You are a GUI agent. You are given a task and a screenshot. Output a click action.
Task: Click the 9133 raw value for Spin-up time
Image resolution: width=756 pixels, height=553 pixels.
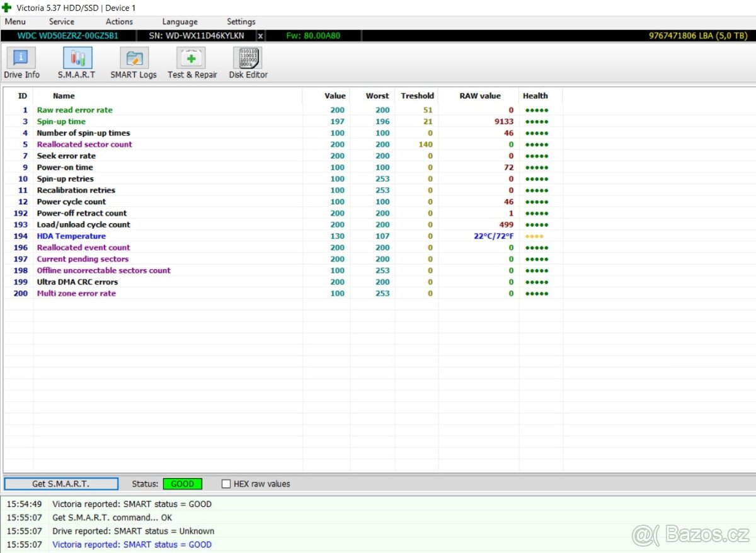pos(504,122)
